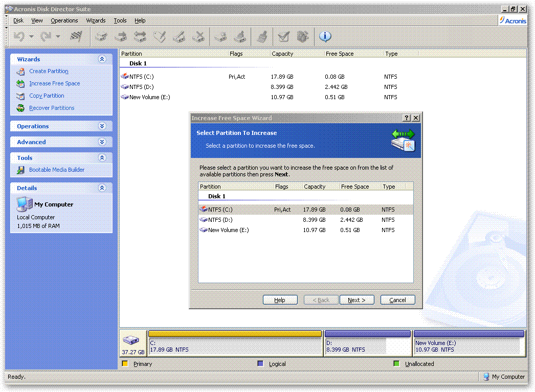Open the Undo history dropdown arrow
Viewport: 535px width, 392px height.
click(31, 36)
